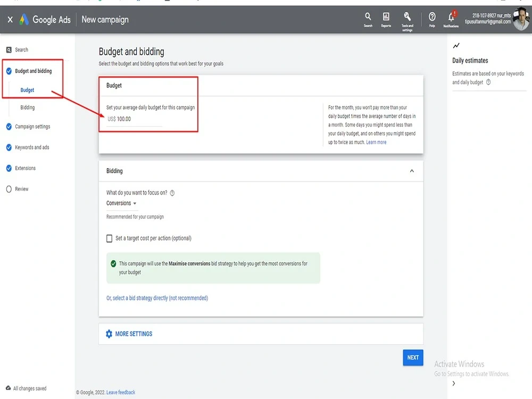Screen dimensions: 532x399
Task: Click the All changes saved cloud icon
Action: (x=8, y=388)
